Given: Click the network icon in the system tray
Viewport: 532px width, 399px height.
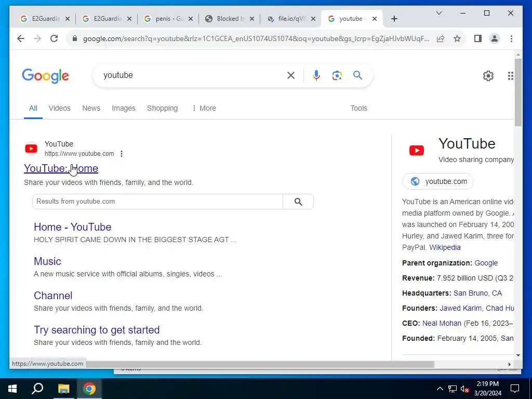Looking at the screenshot, I should tap(453, 389).
